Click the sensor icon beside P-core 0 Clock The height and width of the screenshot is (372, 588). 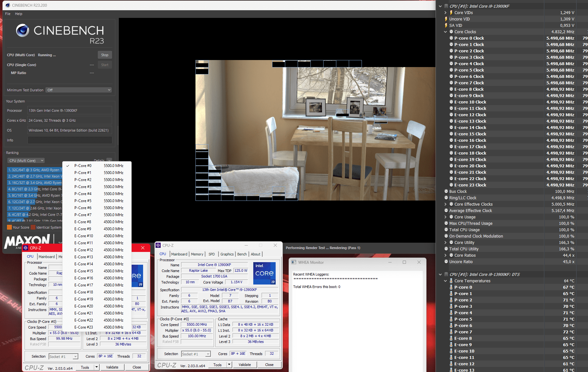point(451,38)
